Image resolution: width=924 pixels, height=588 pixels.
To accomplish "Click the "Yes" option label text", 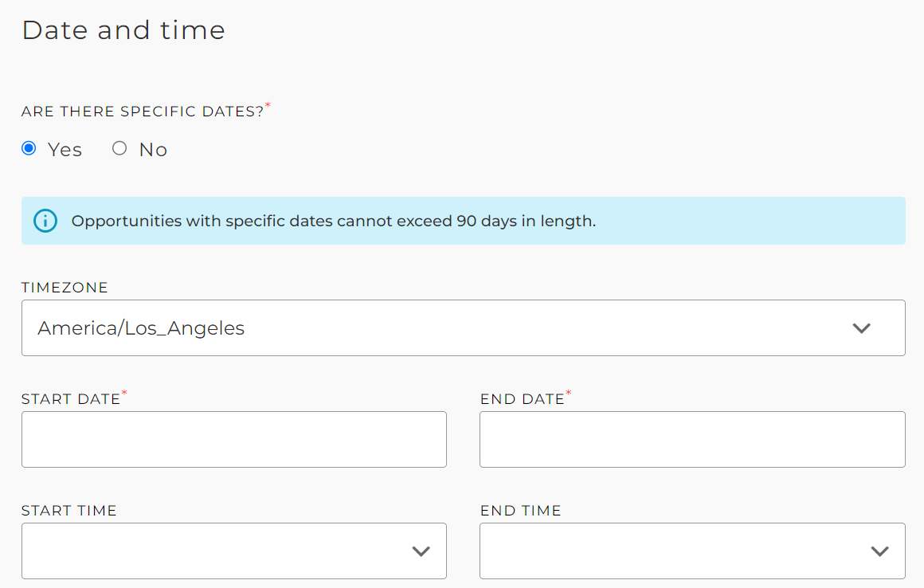I will 65,150.
